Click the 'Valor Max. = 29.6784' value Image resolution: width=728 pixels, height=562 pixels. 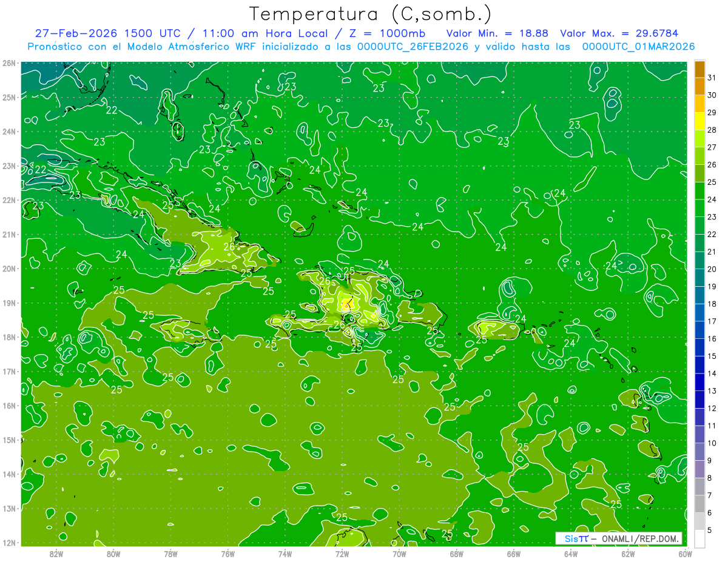tap(619, 33)
